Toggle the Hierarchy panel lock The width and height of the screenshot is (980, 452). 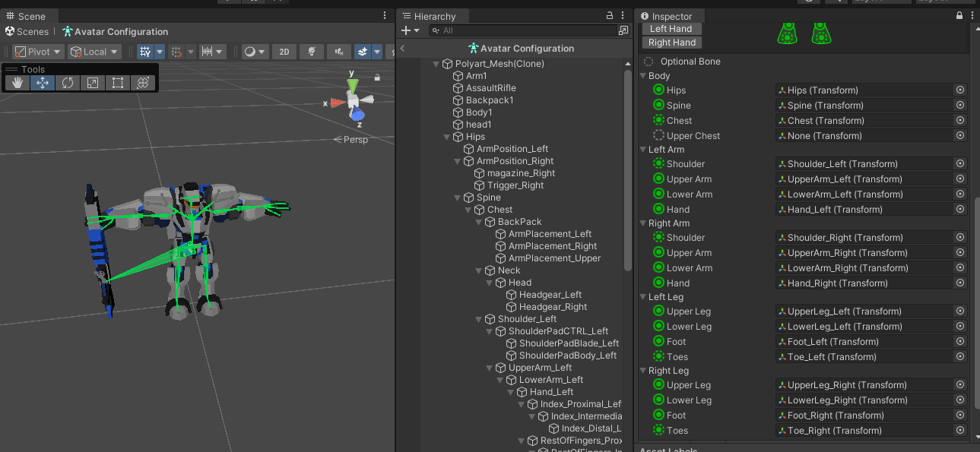pyautogui.click(x=610, y=16)
